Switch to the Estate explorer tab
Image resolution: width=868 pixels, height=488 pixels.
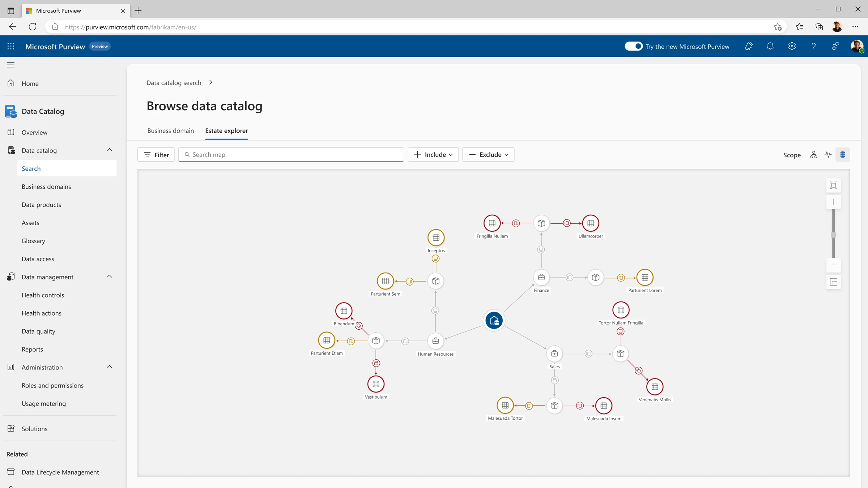[226, 130]
